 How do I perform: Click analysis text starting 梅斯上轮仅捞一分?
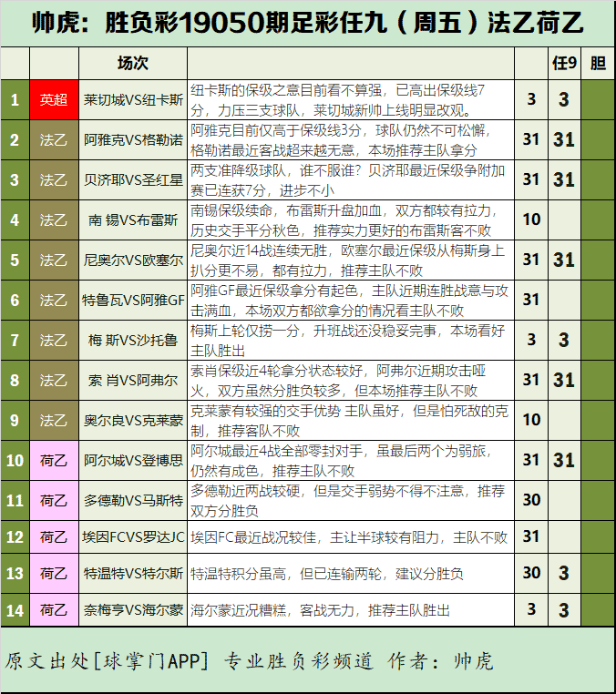point(347,341)
